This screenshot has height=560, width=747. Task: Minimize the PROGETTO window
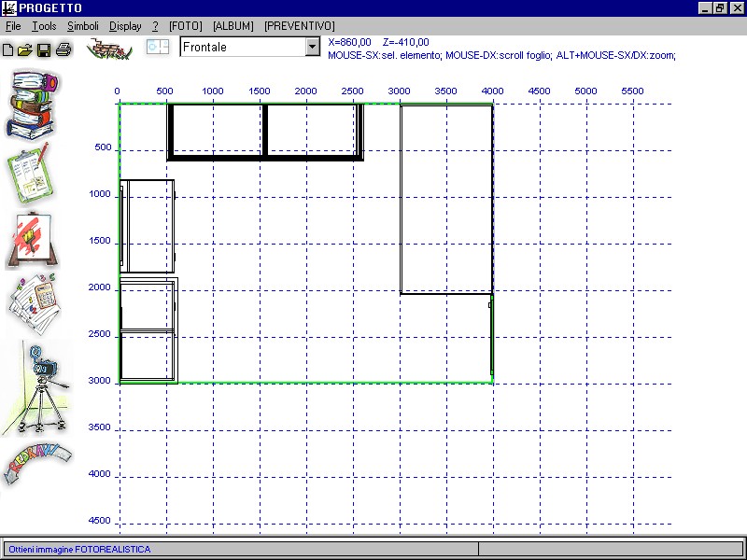[x=706, y=8]
